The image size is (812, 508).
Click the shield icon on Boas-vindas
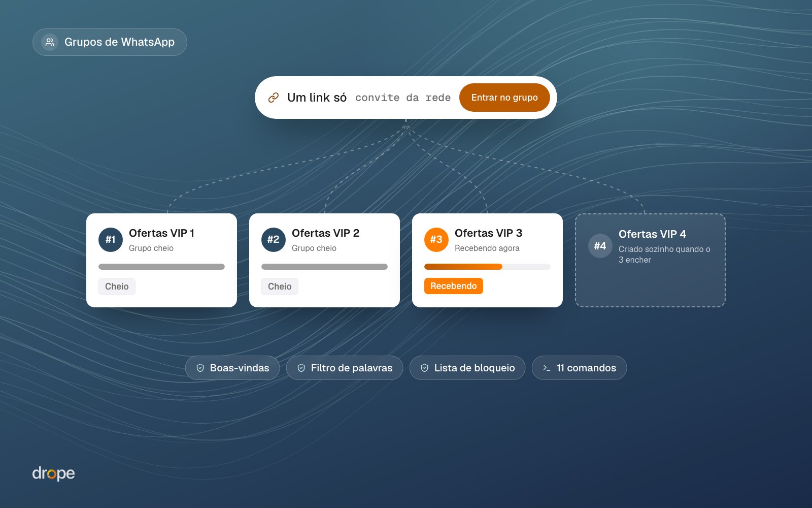coord(200,368)
